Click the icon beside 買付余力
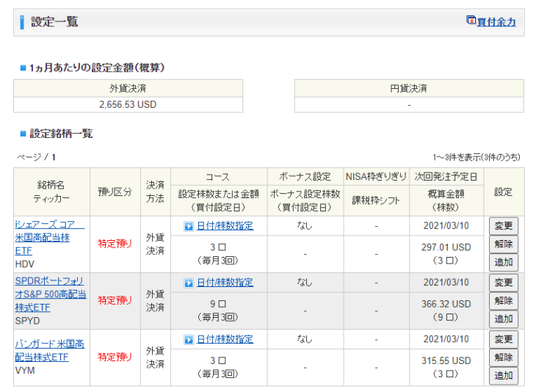The height and width of the screenshot is (392, 536). 471,21
